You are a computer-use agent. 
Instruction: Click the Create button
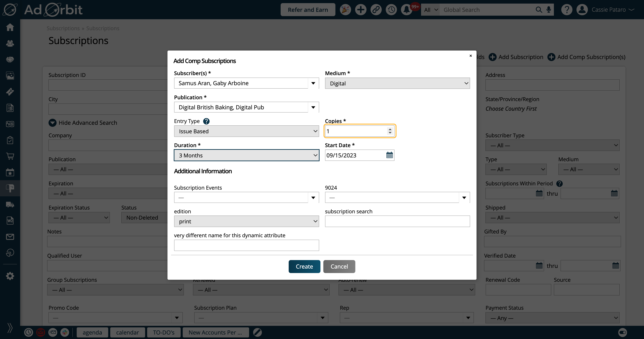point(304,267)
